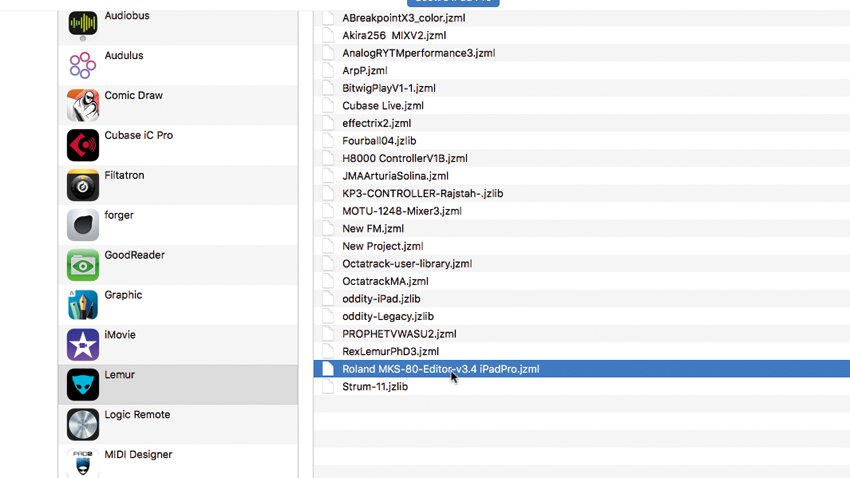
Task: Select file New FM.jzml
Action: (373, 229)
